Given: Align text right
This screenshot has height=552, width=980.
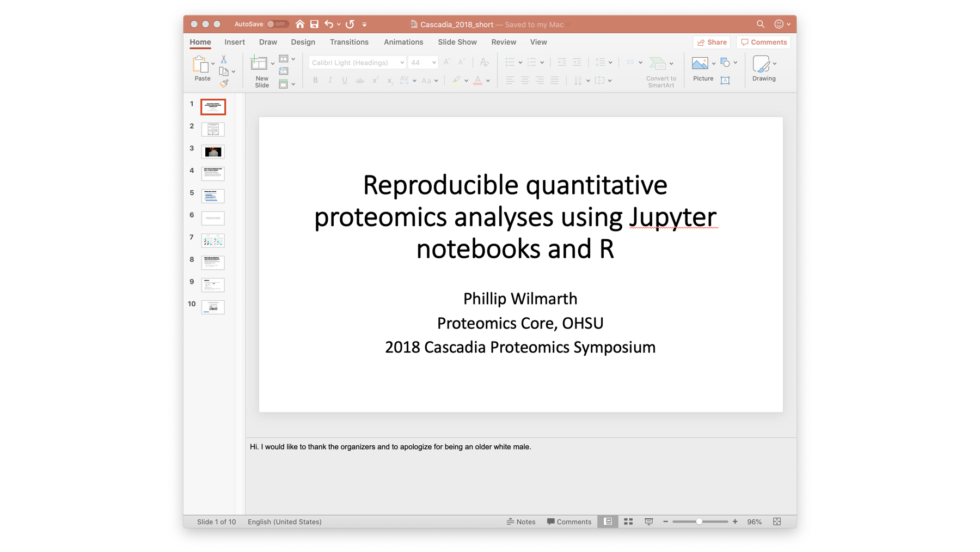Looking at the screenshot, I should tap(540, 81).
